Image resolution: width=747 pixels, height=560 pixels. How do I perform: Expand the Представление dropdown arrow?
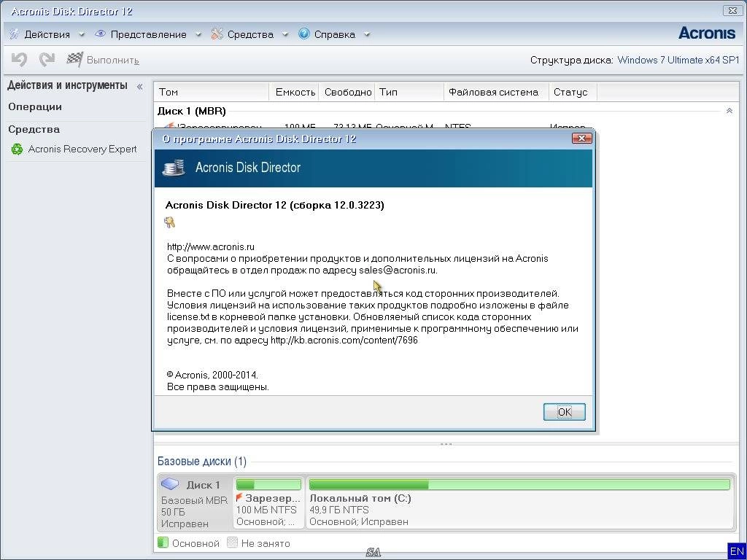[x=198, y=34]
